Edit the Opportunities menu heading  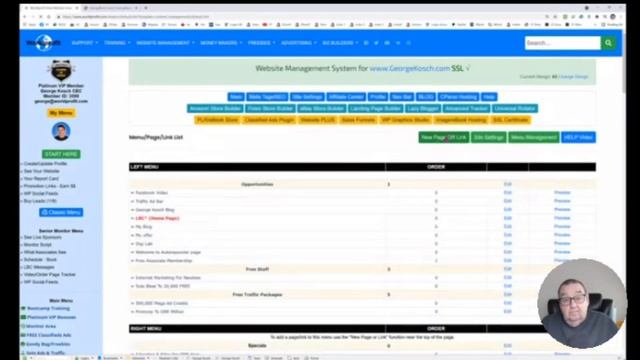click(507, 184)
